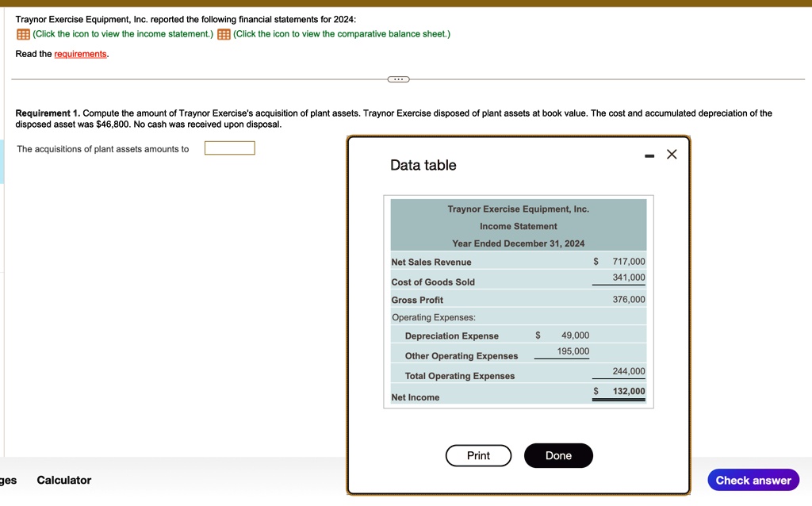Screen dimensions: 812x506
Task: Select the Cost of Goods Sold value 341,000
Action: (x=629, y=277)
